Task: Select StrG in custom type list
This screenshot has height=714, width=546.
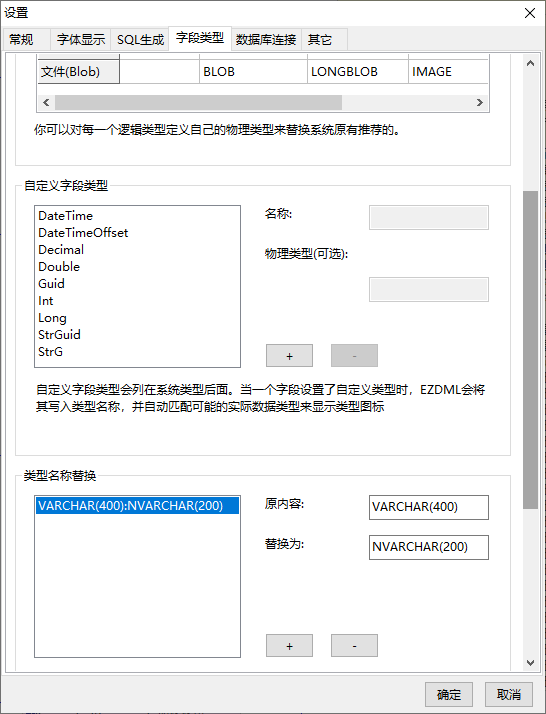Action: tap(137, 352)
